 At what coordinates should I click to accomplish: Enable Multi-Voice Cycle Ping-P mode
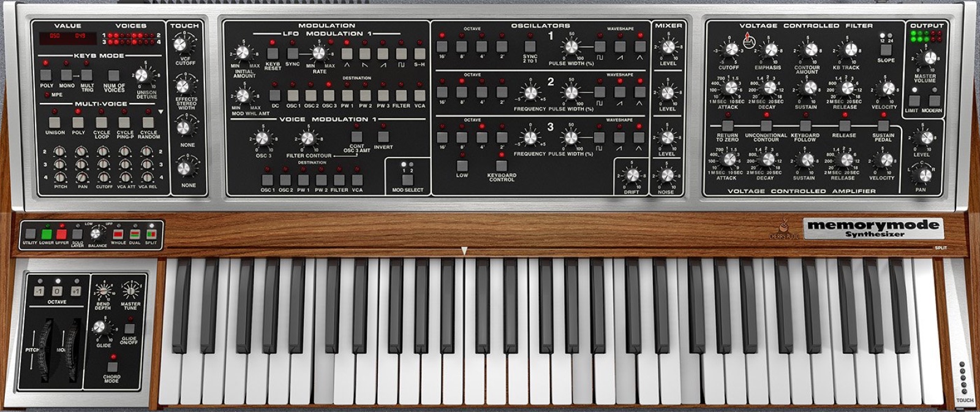pyautogui.click(x=124, y=123)
